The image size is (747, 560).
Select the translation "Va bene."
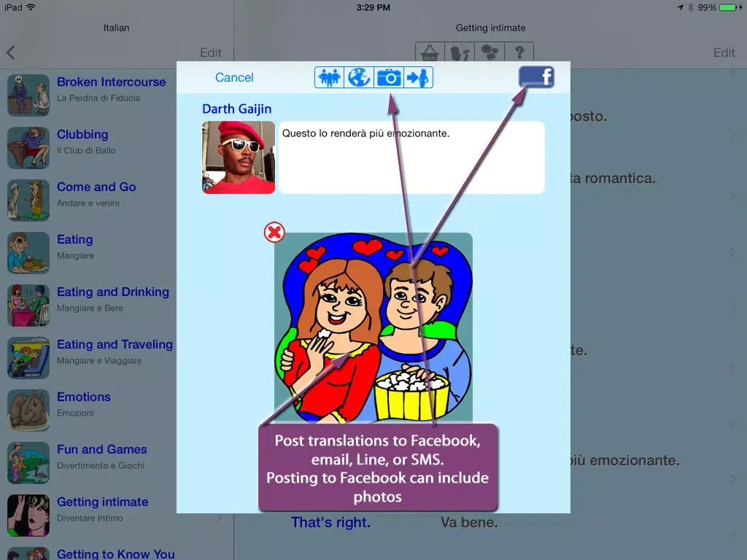469,522
